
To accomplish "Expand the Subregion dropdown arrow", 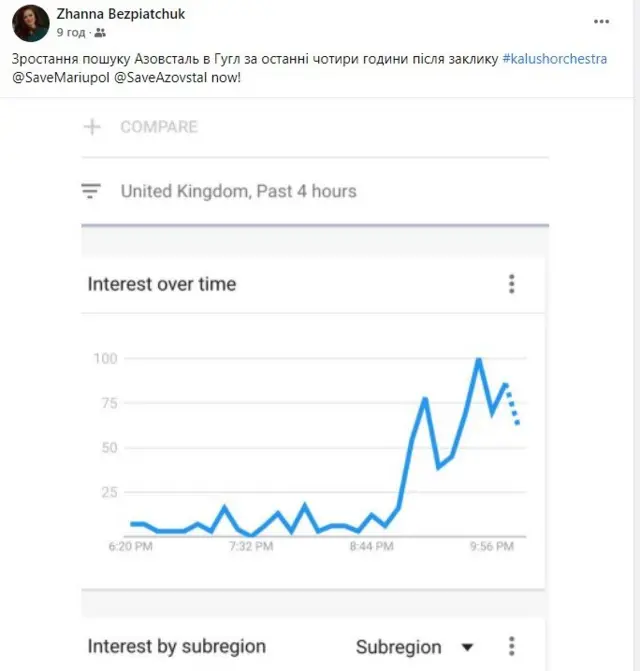I will (x=467, y=646).
